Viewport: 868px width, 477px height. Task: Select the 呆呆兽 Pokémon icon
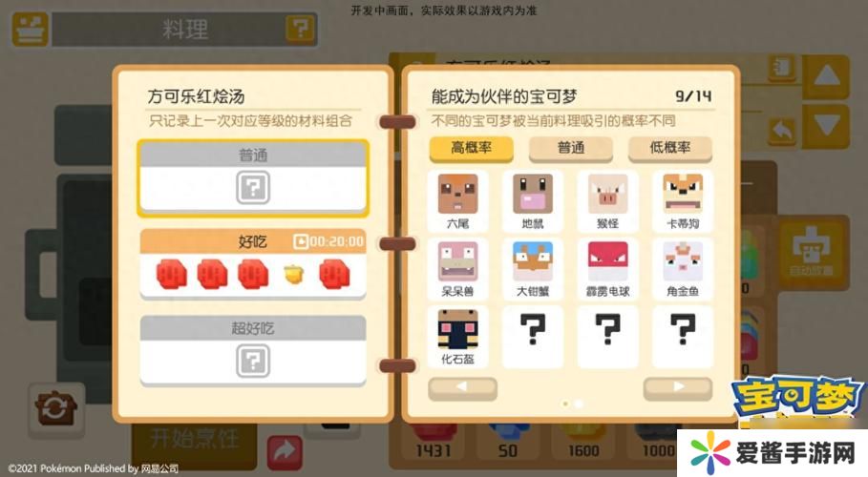click(x=457, y=269)
